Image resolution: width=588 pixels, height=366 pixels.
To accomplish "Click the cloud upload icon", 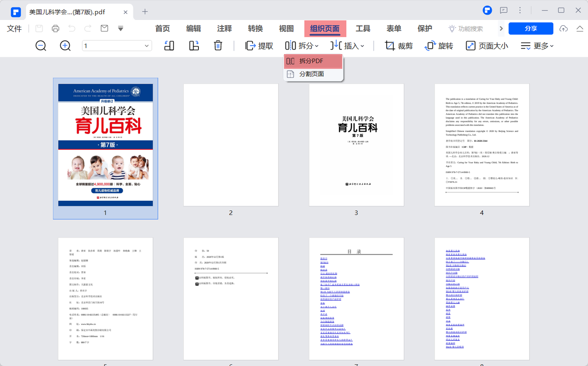I will point(563,29).
